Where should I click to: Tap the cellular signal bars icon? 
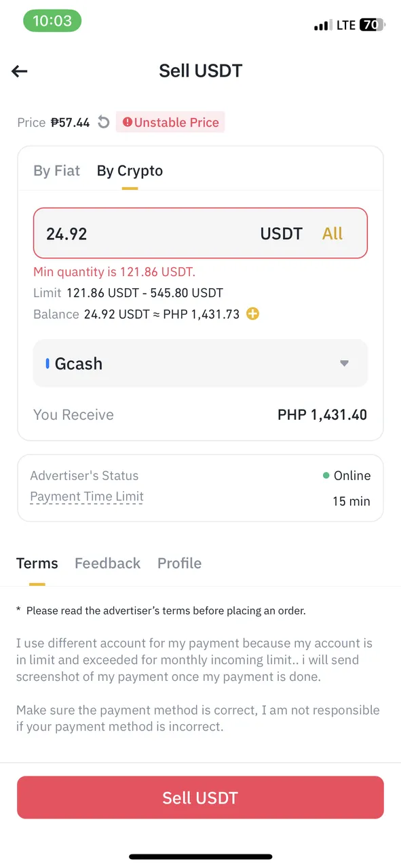coord(323,26)
